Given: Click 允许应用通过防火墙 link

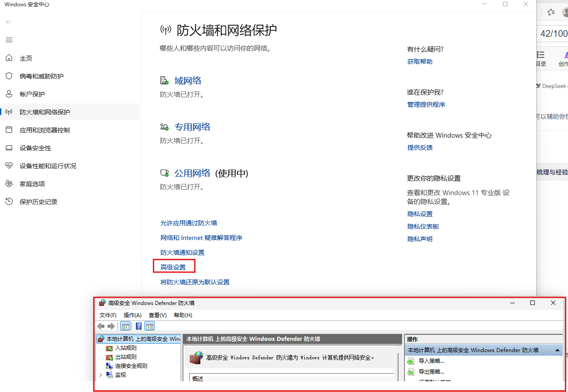Looking at the screenshot, I should 189,223.
